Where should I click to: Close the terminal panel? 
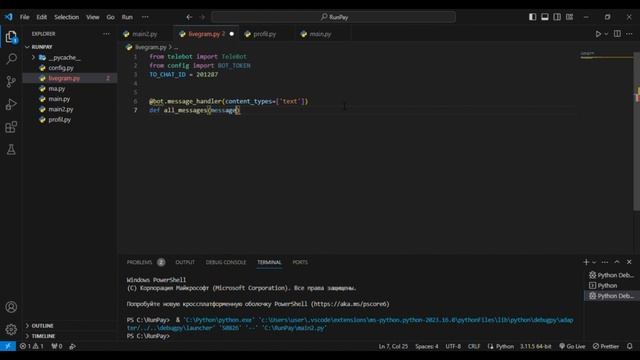pyautogui.click(x=629, y=262)
